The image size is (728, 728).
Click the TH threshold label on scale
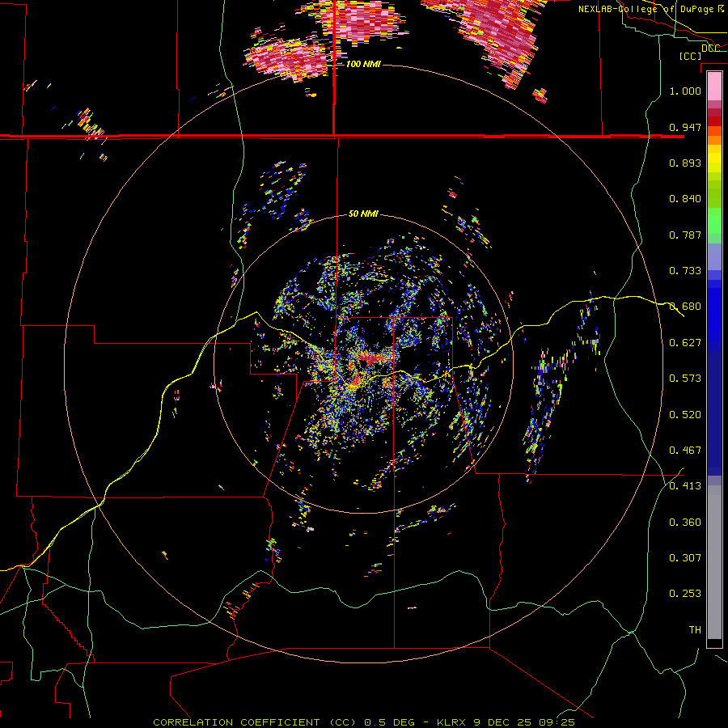coord(695,630)
